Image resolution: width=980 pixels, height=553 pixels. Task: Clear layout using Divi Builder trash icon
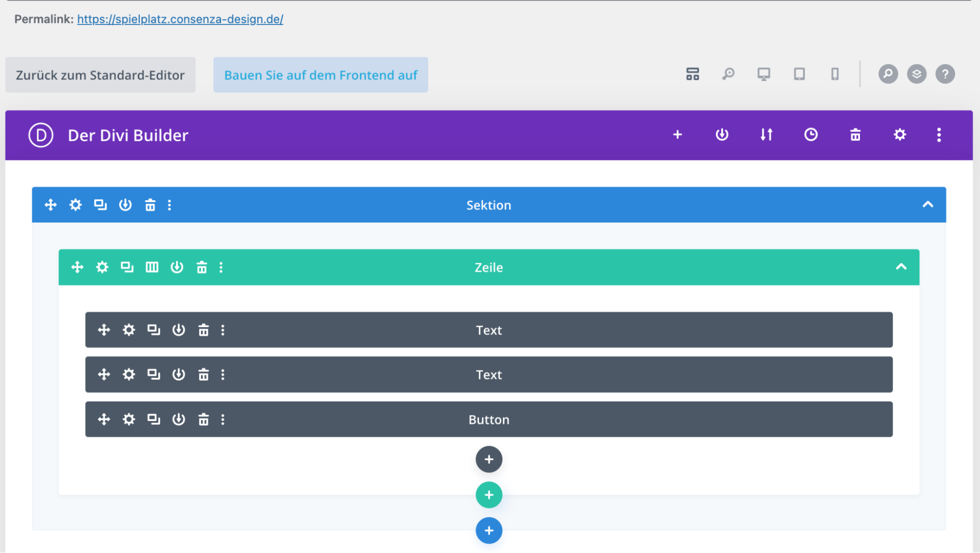coord(855,134)
